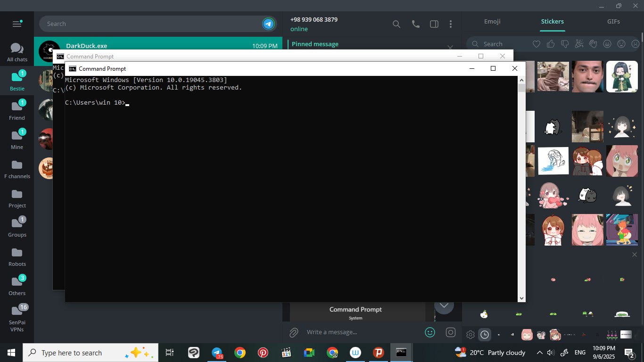Expand hidden system tray icons
Screen dimensions: 644x362
(539, 353)
